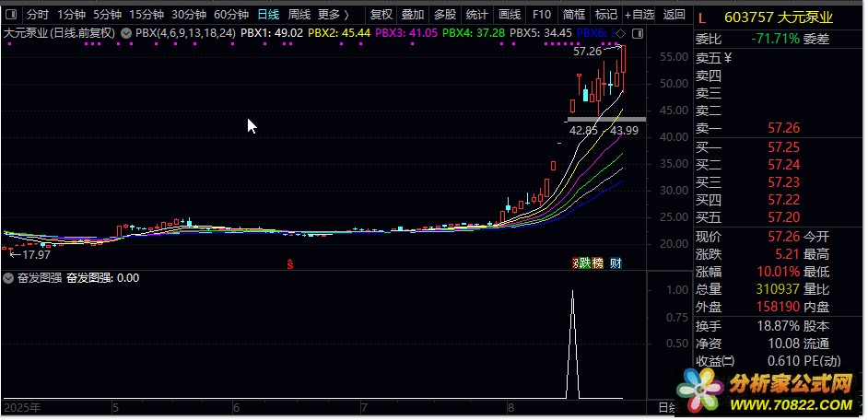Click the green PBX4: 37.28 value

474,33
